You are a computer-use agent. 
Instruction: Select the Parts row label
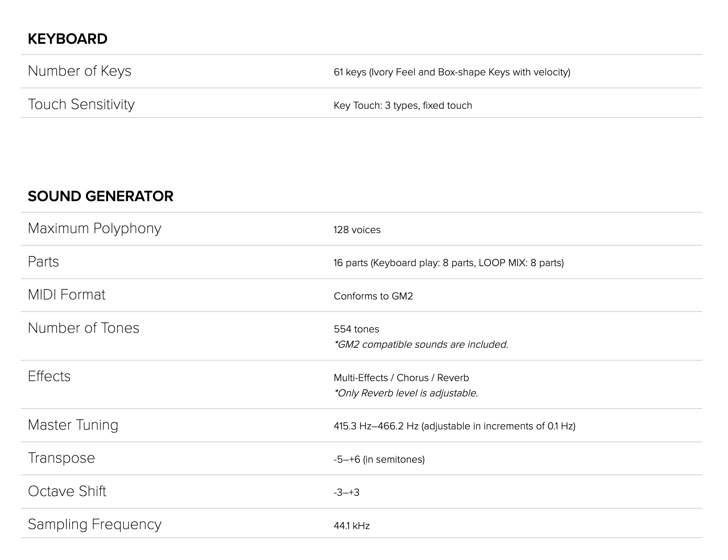click(x=43, y=262)
